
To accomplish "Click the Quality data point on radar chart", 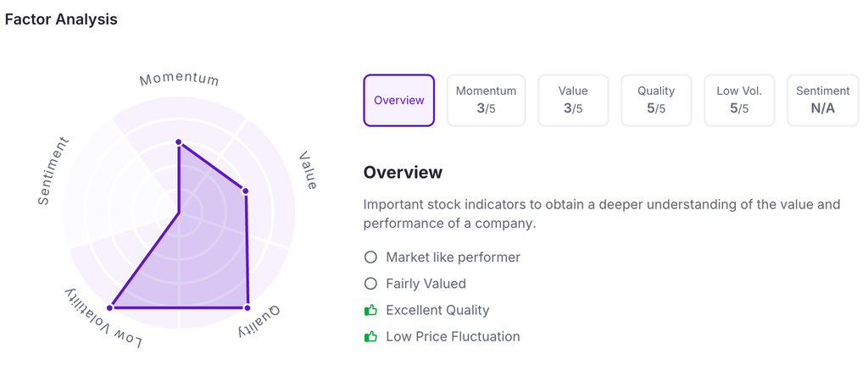I will click(248, 307).
